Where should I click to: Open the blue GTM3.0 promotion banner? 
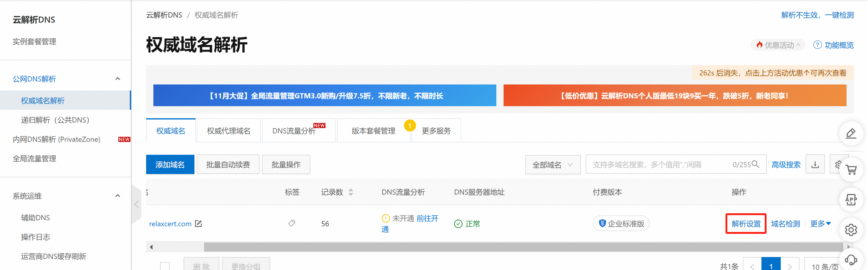click(x=325, y=96)
